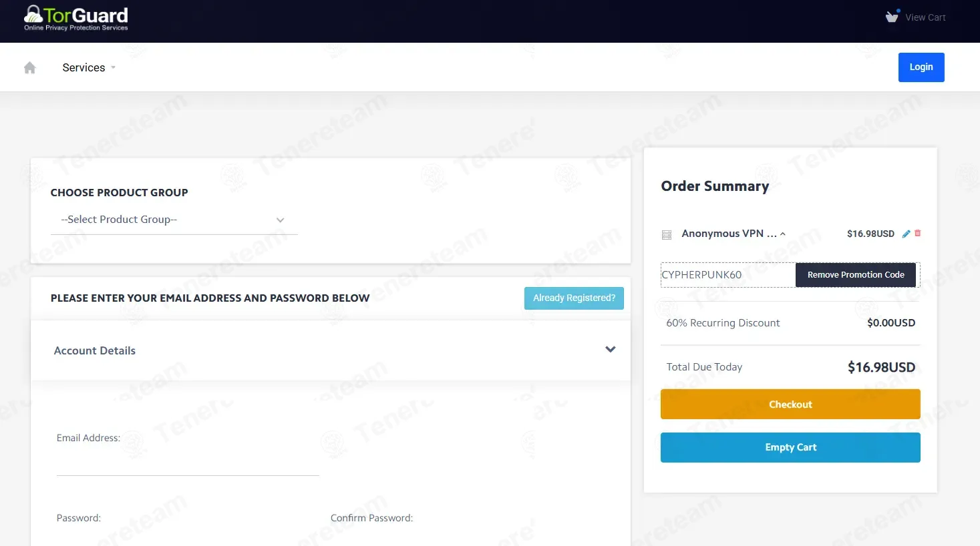Image resolution: width=980 pixels, height=546 pixels.
Task: Open the View Cart link
Action: click(x=925, y=17)
